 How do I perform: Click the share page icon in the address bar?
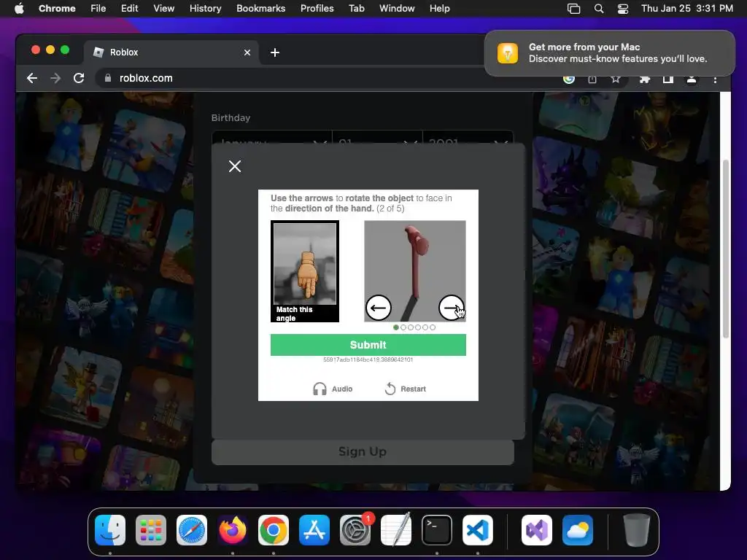coord(592,79)
